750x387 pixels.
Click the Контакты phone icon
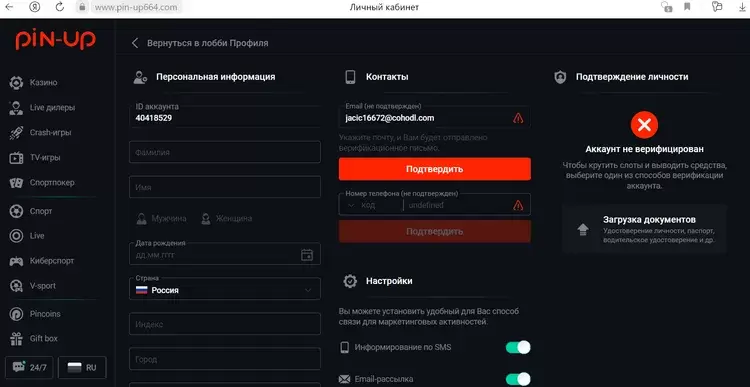click(x=351, y=77)
